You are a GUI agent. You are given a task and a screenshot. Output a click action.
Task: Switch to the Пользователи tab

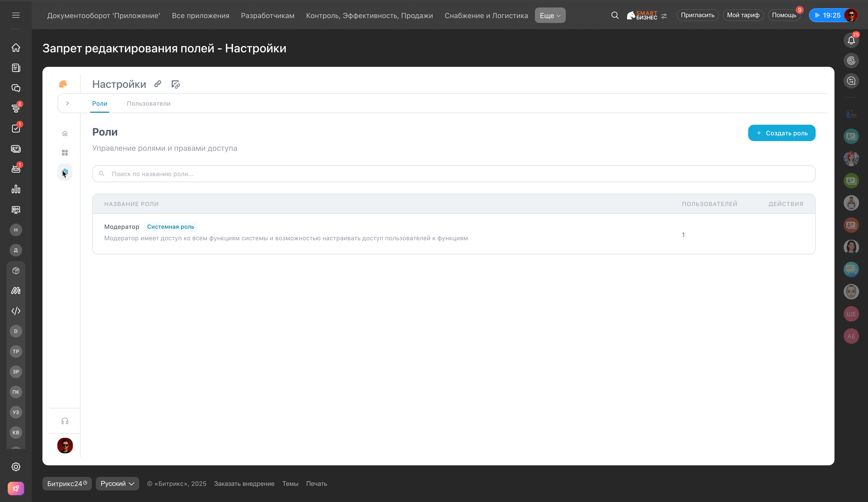[149, 104]
